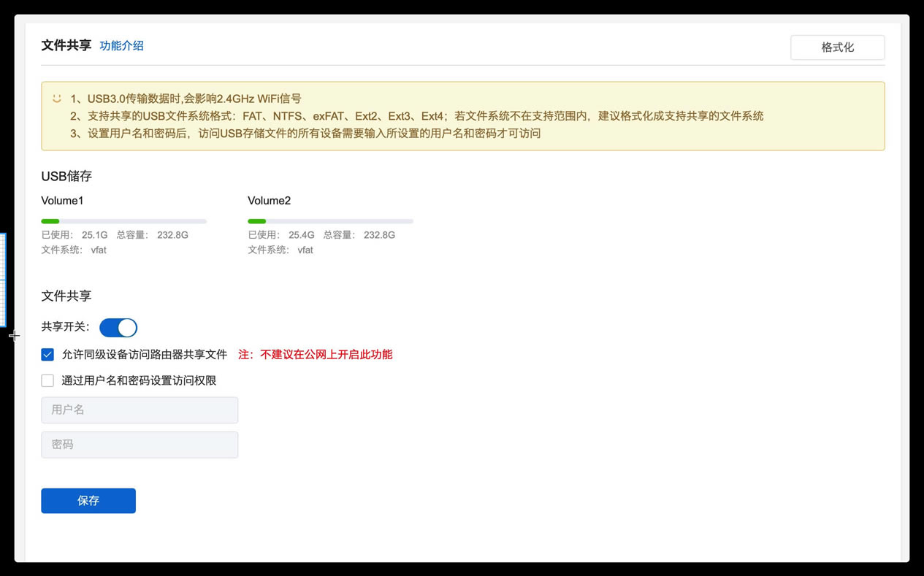Turn off the 共享开关 toggle
The width and height of the screenshot is (924, 576).
(x=118, y=328)
